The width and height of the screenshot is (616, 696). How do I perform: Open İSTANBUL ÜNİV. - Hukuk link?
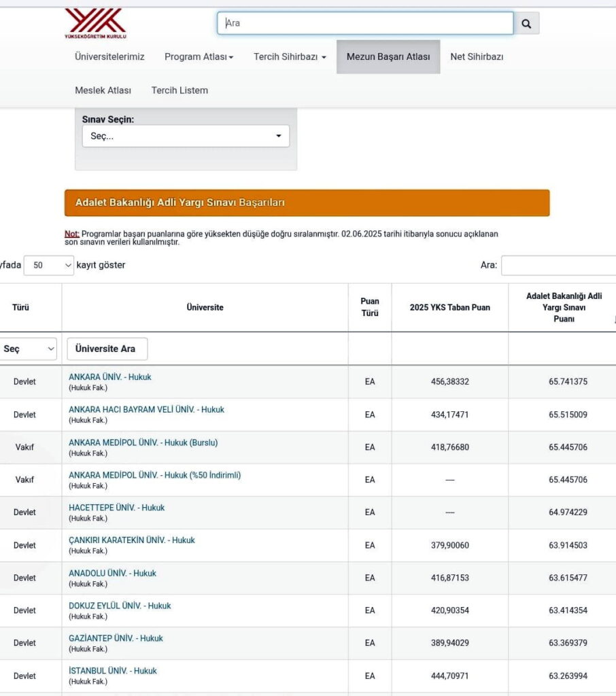coord(113,671)
